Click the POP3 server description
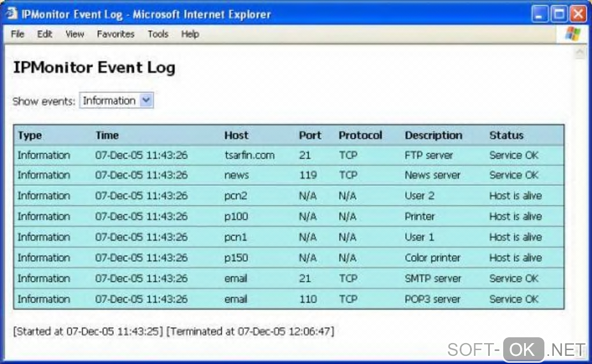Viewport: 592px width, 364px height. (x=432, y=299)
